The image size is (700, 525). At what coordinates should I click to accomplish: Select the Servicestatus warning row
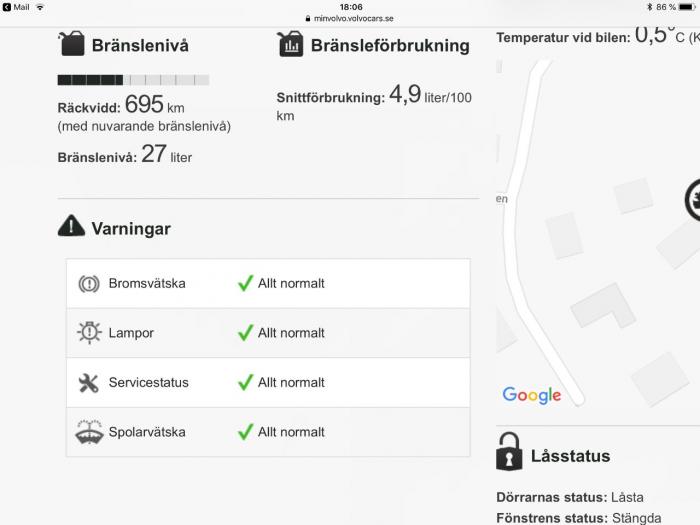click(x=268, y=383)
